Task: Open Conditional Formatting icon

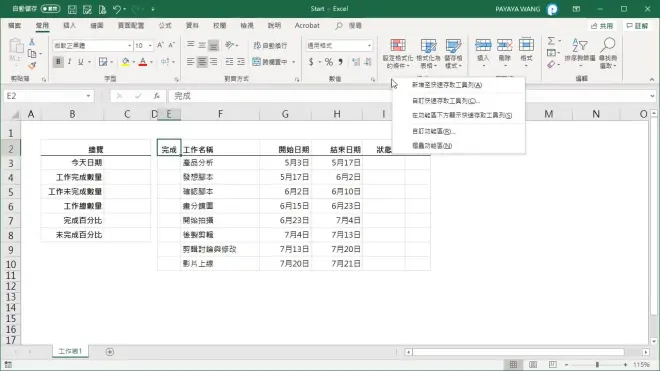Action: [398, 45]
